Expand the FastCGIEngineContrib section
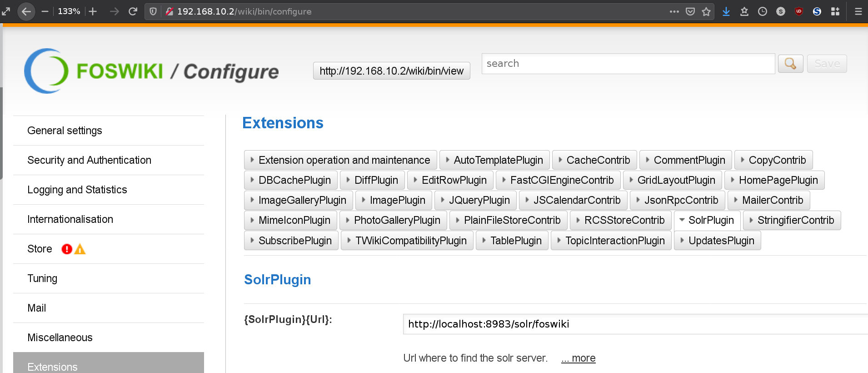This screenshot has height=373, width=868. pyautogui.click(x=558, y=180)
